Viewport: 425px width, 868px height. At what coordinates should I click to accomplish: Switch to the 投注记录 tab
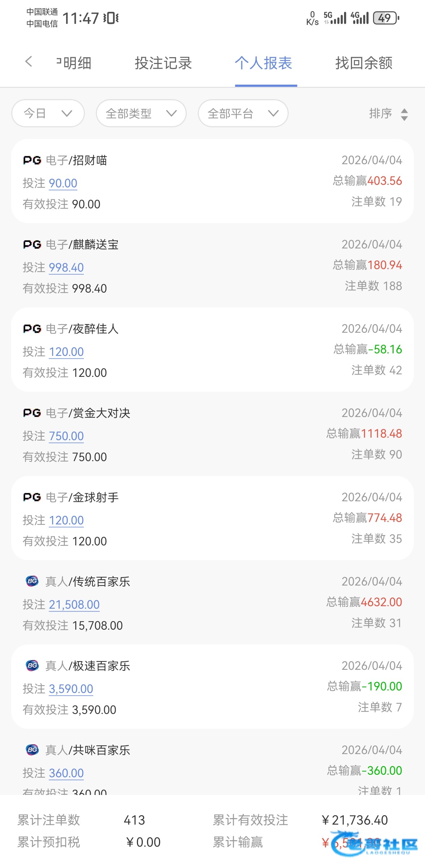pyautogui.click(x=163, y=63)
